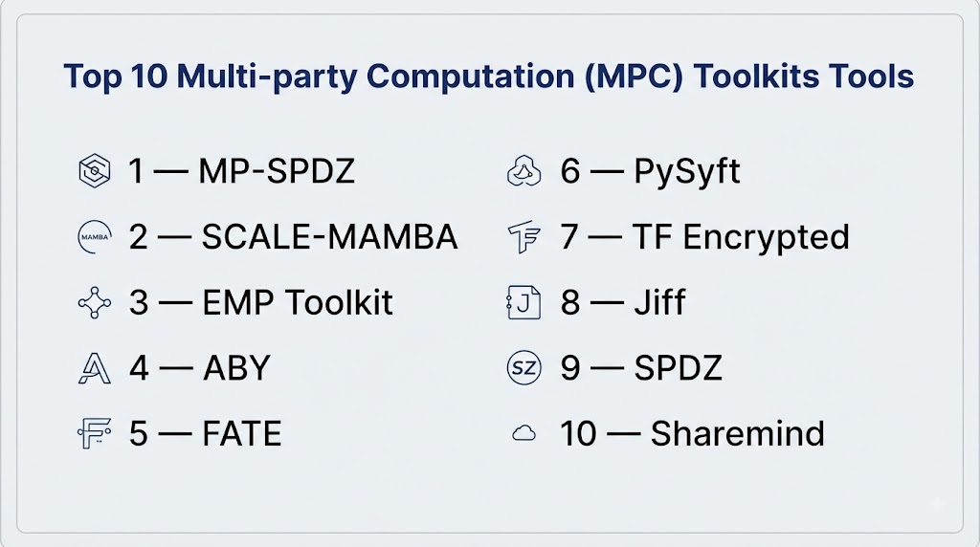This screenshot has height=547, width=980.
Task: Select the 2 — SCALE-MAMBA list item
Action: click(293, 236)
